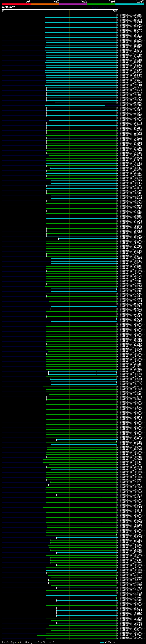Viewport: 146px width, 644px height.
Task: Open hit UniRef100_A7PHK5
Action: pyautogui.click(x=131, y=27)
